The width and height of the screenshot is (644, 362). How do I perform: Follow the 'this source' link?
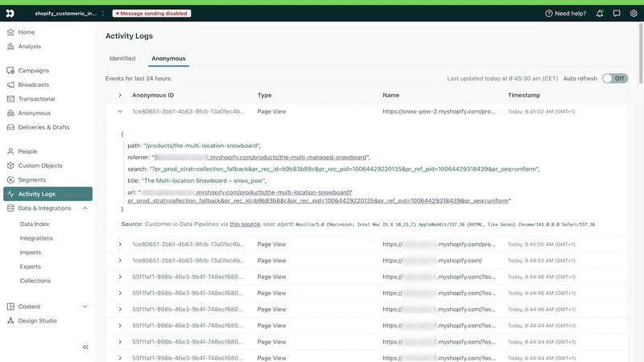point(245,224)
